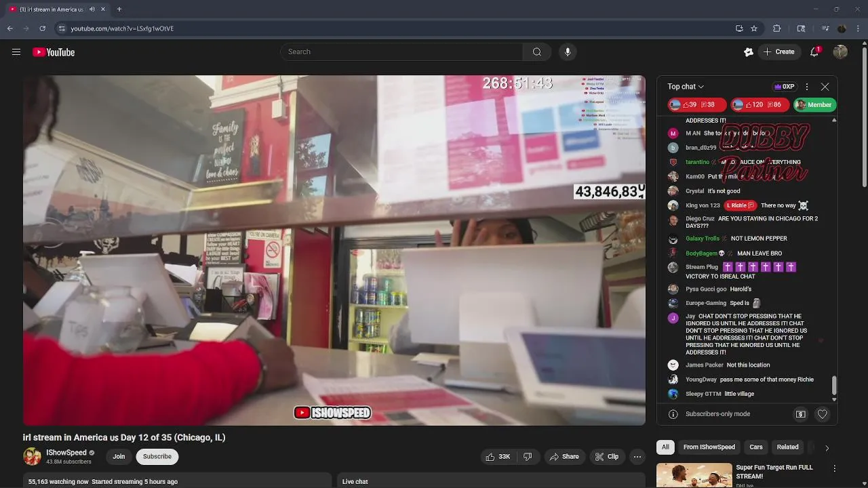Select the All filter chip
The width and height of the screenshot is (868, 488).
(x=665, y=447)
